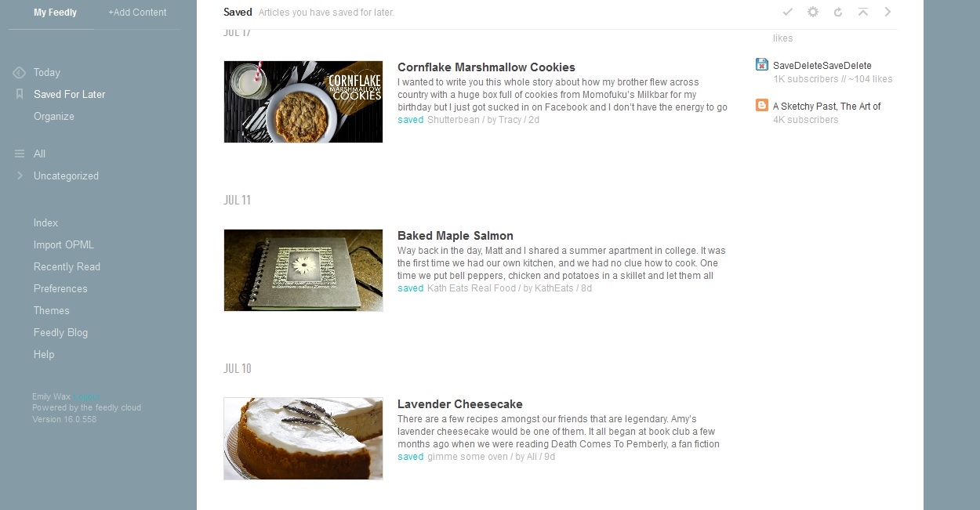
Task: Switch to the My Feedly tab
Action: tap(55, 13)
